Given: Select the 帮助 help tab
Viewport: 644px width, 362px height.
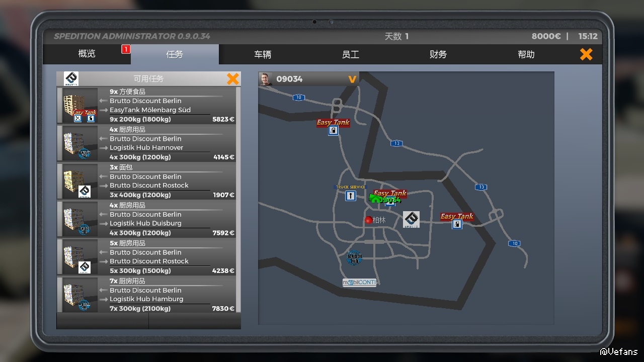Looking at the screenshot, I should (x=526, y=54).
